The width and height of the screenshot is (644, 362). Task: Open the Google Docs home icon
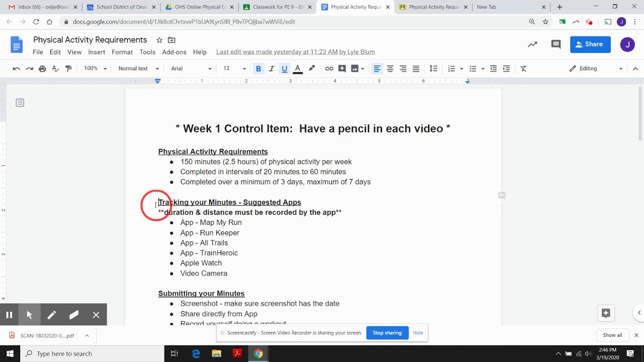(x=17, y=45)
